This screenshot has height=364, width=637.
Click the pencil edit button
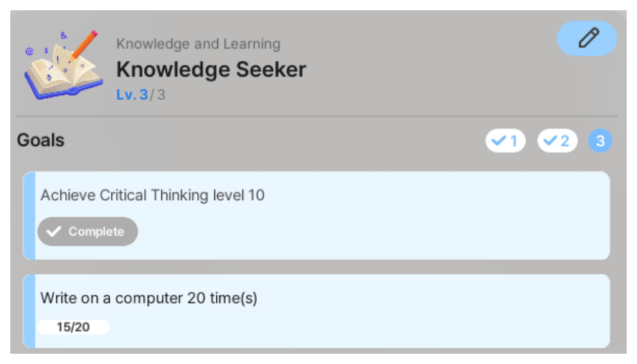(587, 39)
